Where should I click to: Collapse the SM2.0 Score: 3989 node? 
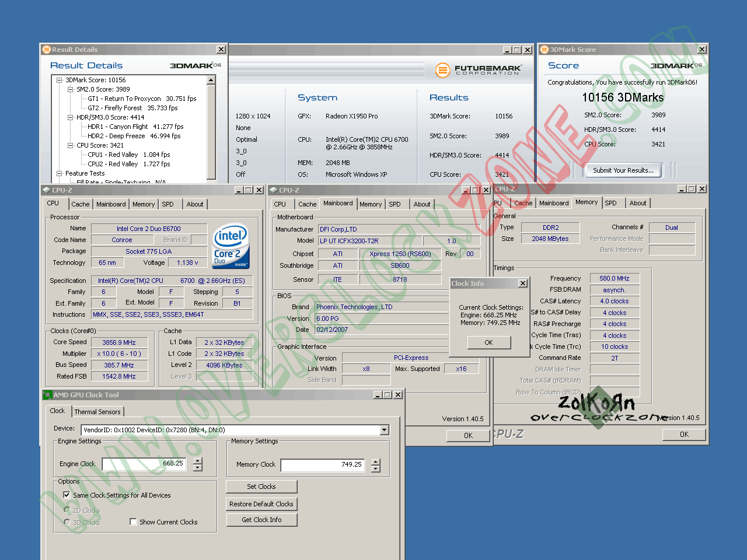coord(70,90)
